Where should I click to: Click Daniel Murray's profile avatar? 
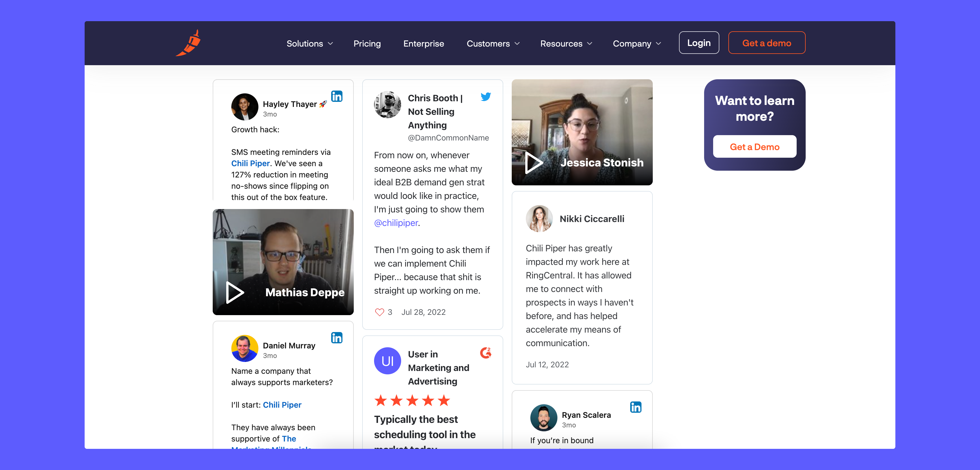point(245,348)
